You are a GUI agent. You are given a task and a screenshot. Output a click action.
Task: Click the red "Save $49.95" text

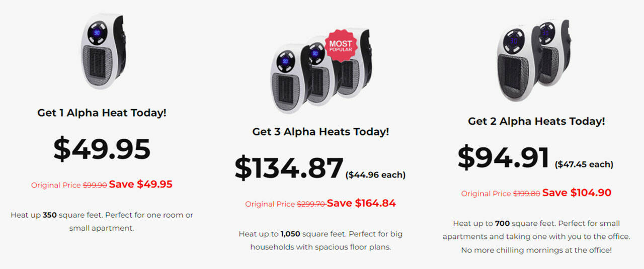click(x=141, y=185)
